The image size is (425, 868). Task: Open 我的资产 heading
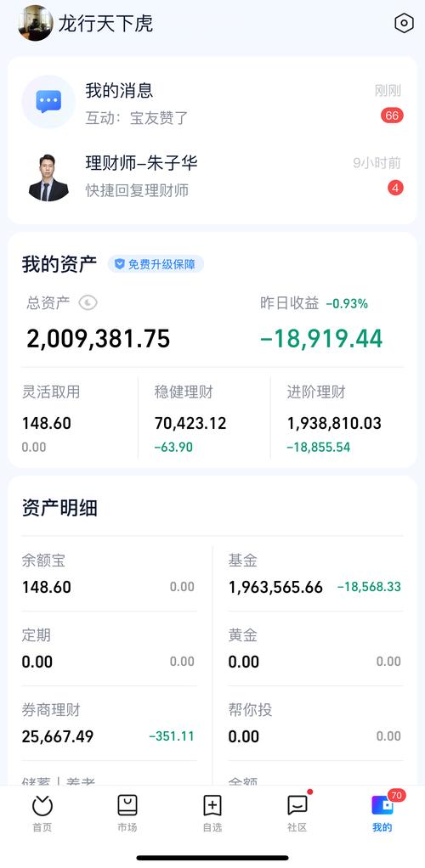[x=59, y=265]
